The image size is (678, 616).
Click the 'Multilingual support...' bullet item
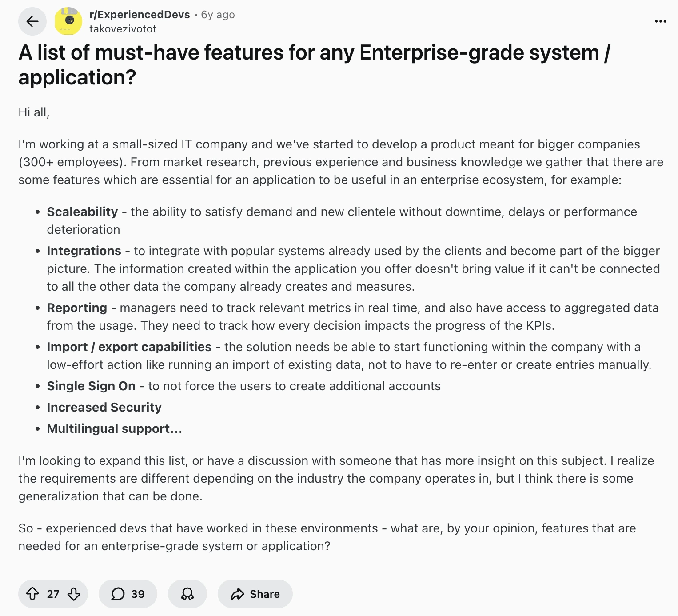(x=114, y=428)
